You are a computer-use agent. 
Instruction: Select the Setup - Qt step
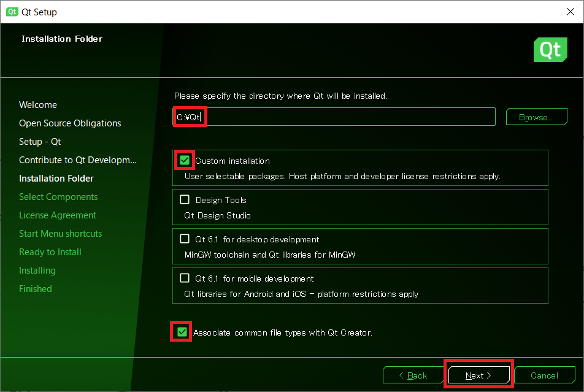click(x=40, y=142)
